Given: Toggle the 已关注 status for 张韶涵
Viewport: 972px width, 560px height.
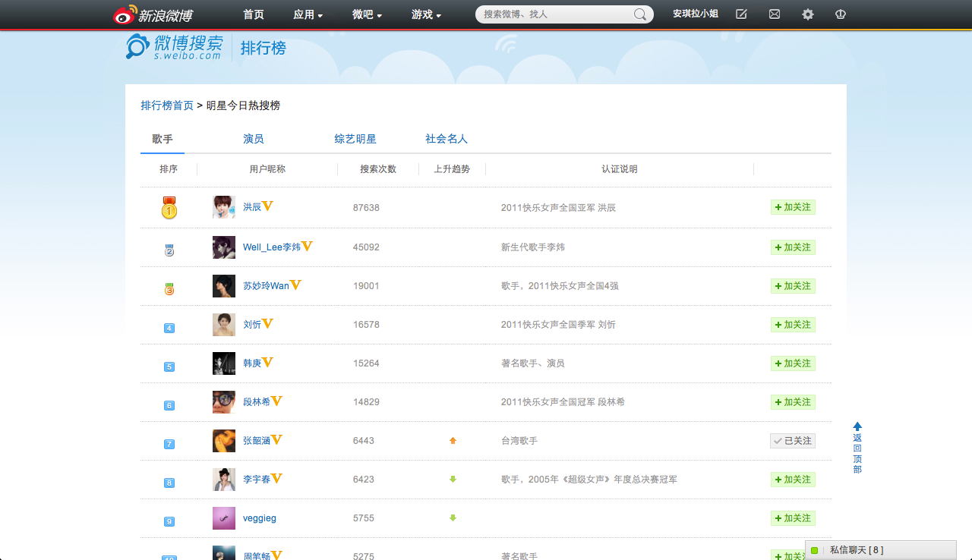Looking at the screenshot, I should [793, 440].
